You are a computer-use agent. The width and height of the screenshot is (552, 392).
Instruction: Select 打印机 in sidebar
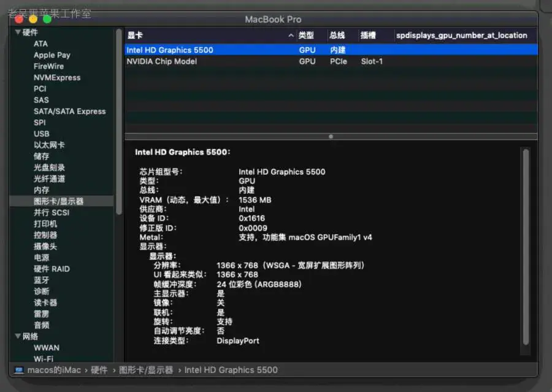pyautogui.click(x=45, y=224)
